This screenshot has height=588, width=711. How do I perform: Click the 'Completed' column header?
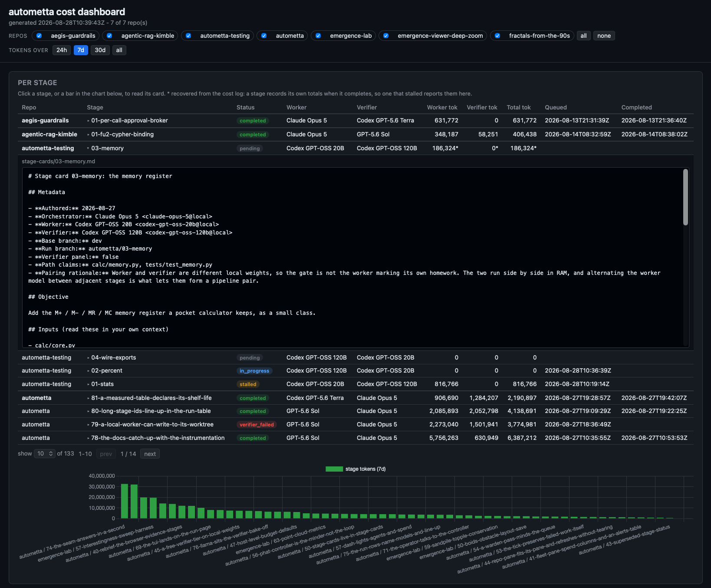pyautogui.click(x=636, y=107)
